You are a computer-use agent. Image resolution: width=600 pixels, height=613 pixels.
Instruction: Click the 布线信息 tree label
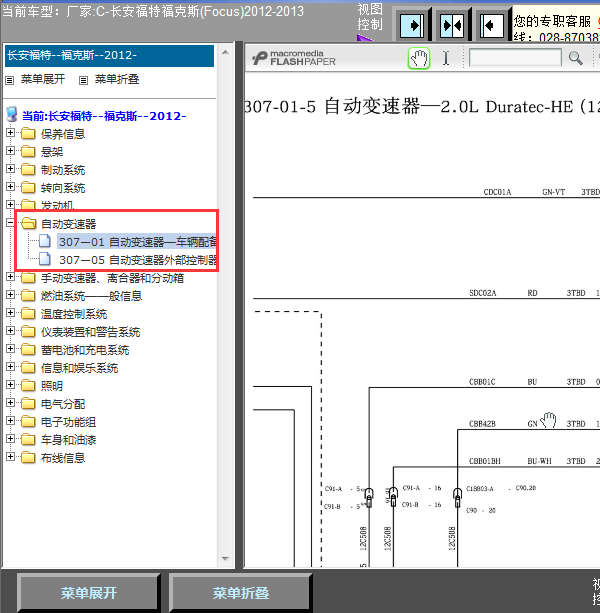pos(63,458)
